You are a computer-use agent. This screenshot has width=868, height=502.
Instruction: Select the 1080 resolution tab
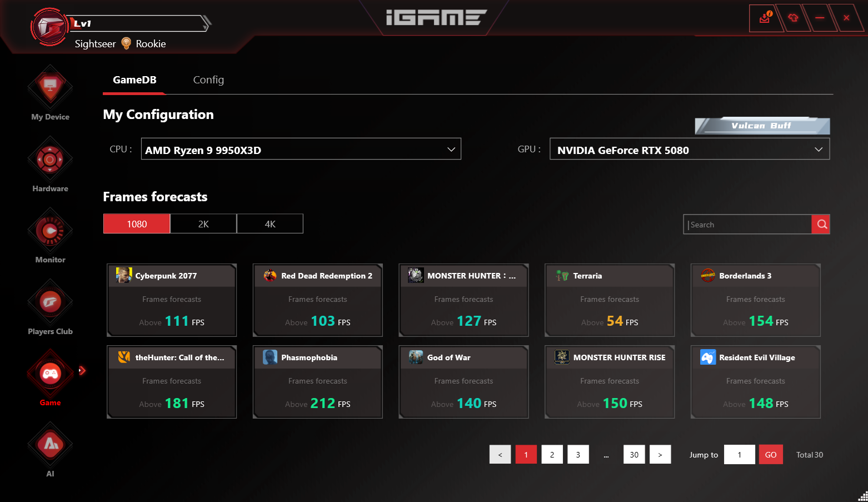coord(137,224)
